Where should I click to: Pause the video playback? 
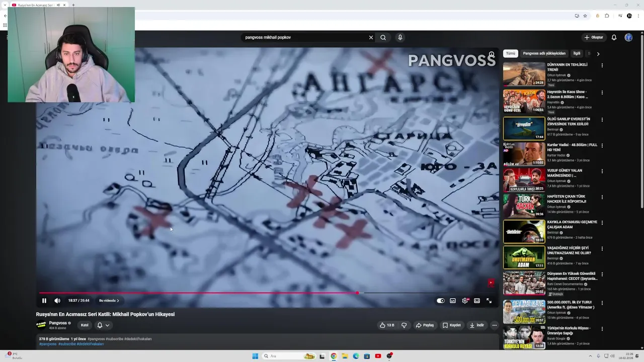(x=44, y=301)
